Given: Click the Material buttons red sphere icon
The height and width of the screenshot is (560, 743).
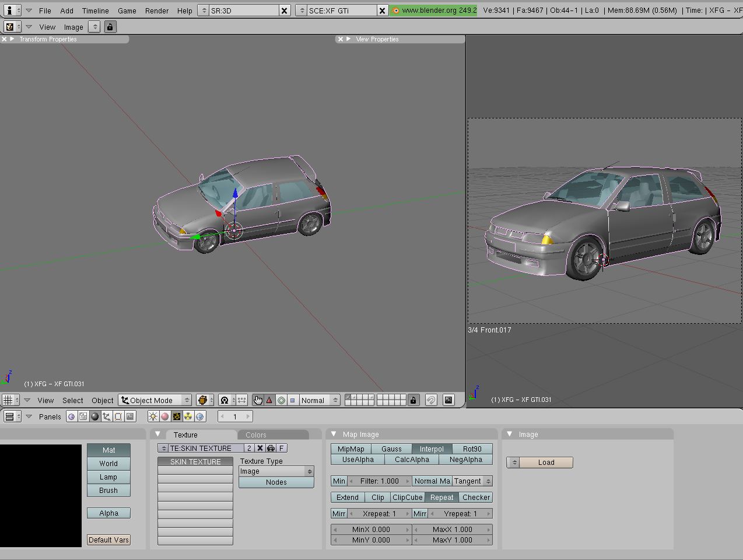Looking at the screenshot, I should pos(165,416).
